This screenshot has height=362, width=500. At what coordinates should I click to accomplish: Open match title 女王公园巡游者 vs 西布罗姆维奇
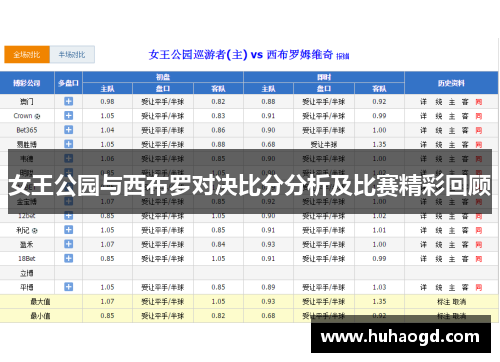click(x=241, y=54)
